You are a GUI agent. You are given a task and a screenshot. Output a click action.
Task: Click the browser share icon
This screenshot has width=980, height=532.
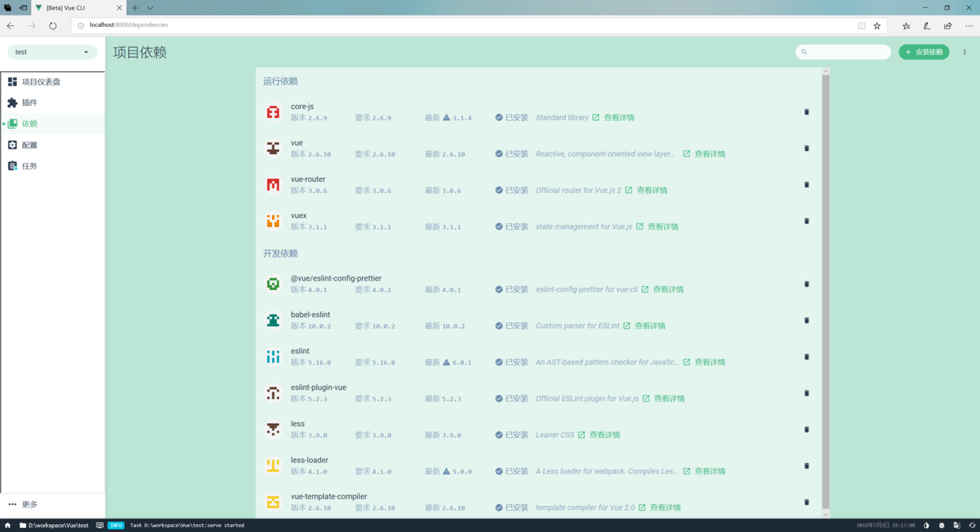click(948, 25)
